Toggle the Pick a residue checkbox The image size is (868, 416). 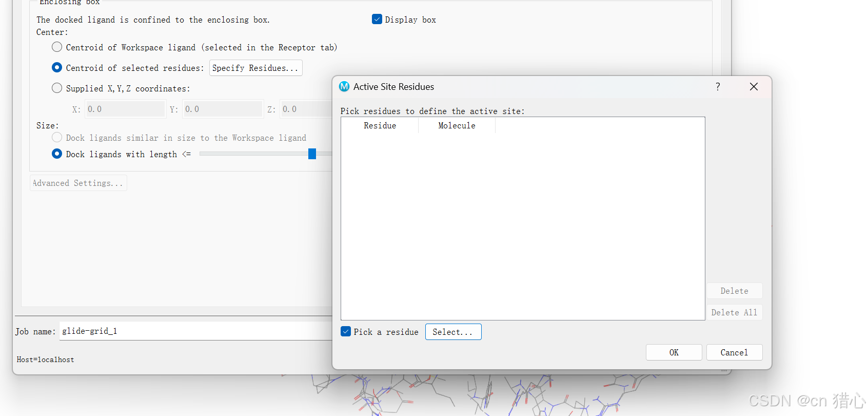(346, 332)
